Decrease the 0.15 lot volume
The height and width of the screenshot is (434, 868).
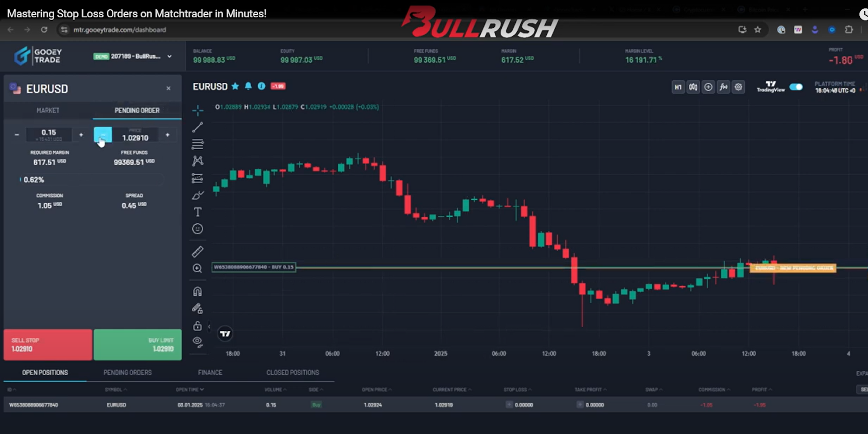tap(17, 135)
